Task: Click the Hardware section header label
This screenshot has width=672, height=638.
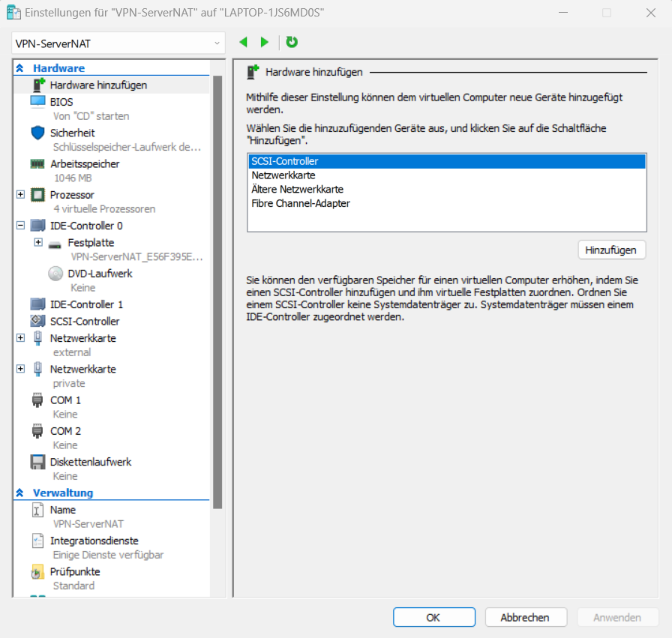Action: [x=59, y=68]
